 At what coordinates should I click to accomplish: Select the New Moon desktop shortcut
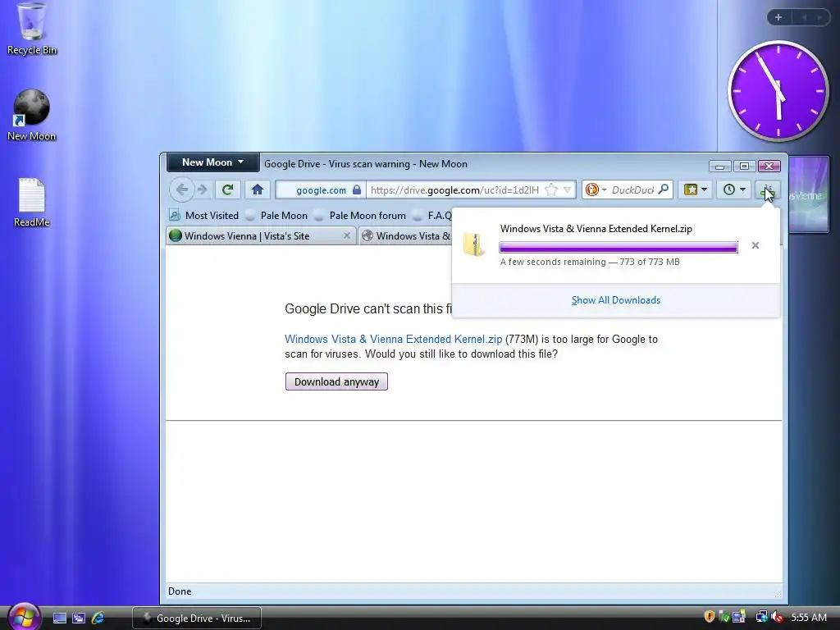32,116
